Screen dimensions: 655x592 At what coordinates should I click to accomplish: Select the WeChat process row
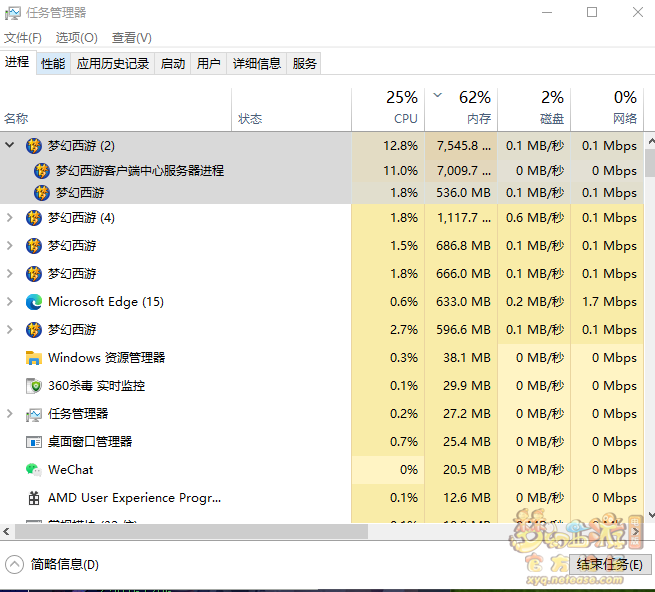point(322,470)
